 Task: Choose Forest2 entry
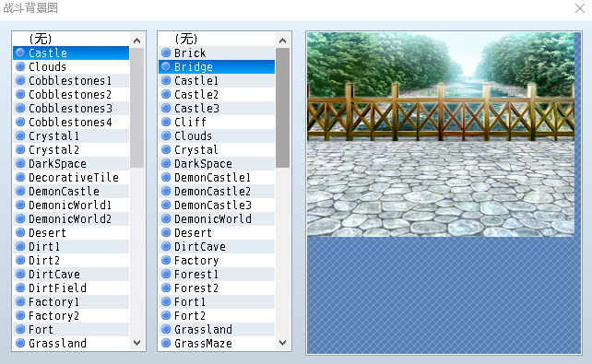[217, 288]
